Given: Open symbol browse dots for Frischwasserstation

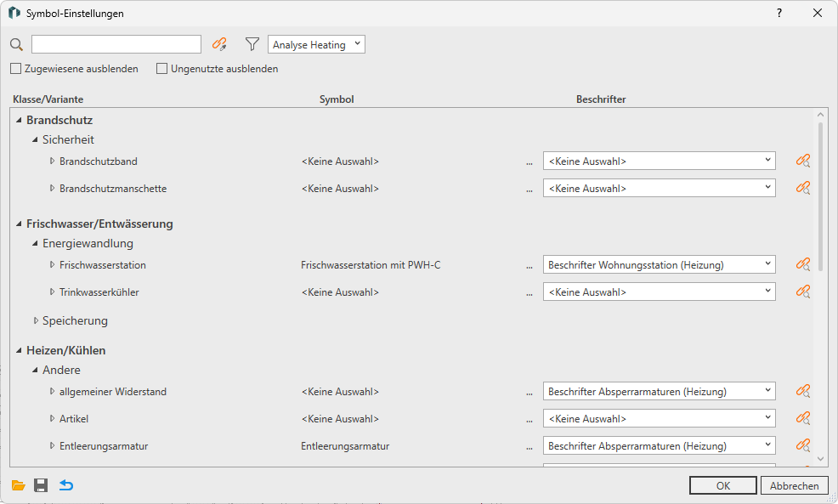Looking at the screenshot, I should 529,266.
